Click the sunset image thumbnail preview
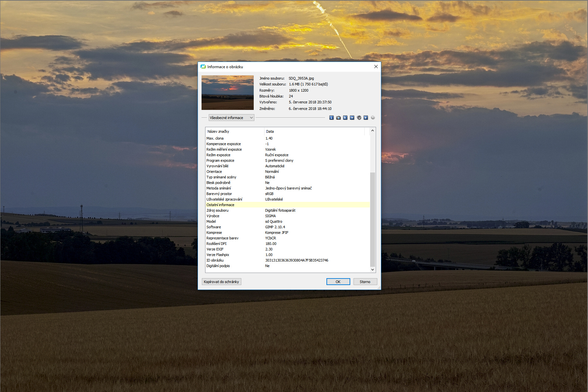The width and height of the screenshot is (588, 392). pyautogui.click(x=227, y=93)
